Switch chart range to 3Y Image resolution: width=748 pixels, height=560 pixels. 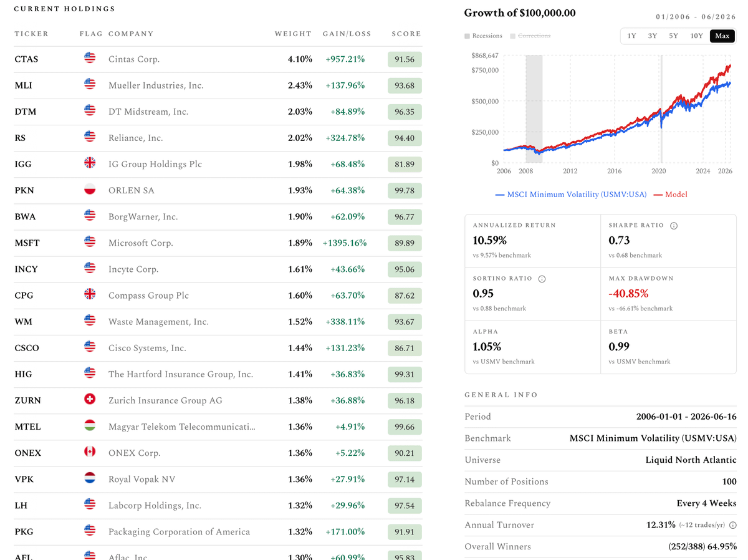click(x=652, y=36)
